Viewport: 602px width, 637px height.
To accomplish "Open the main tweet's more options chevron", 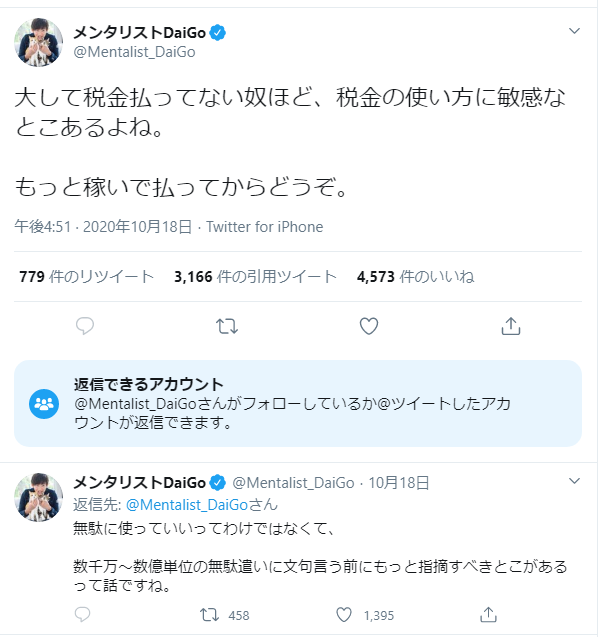I will click(574, 31).
